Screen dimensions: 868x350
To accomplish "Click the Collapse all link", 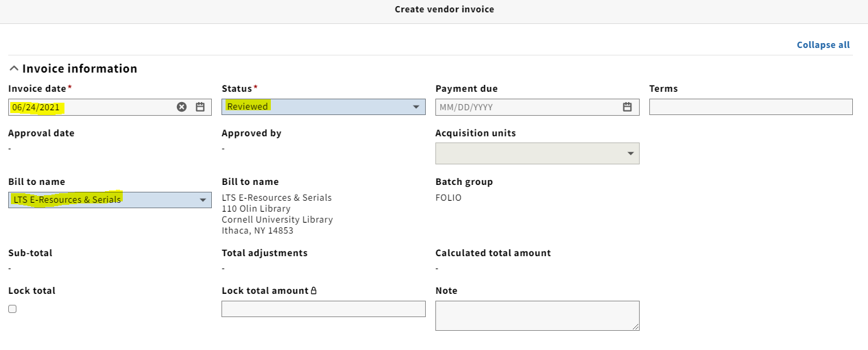I will click(823, 45).
